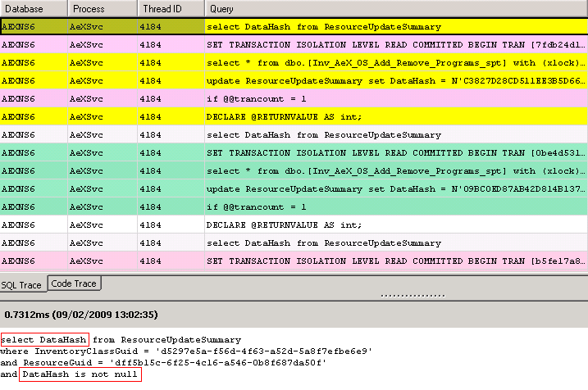Select the update row with DataHash N'C3827D28
The image size is (588, 390).
coord(395,81)
